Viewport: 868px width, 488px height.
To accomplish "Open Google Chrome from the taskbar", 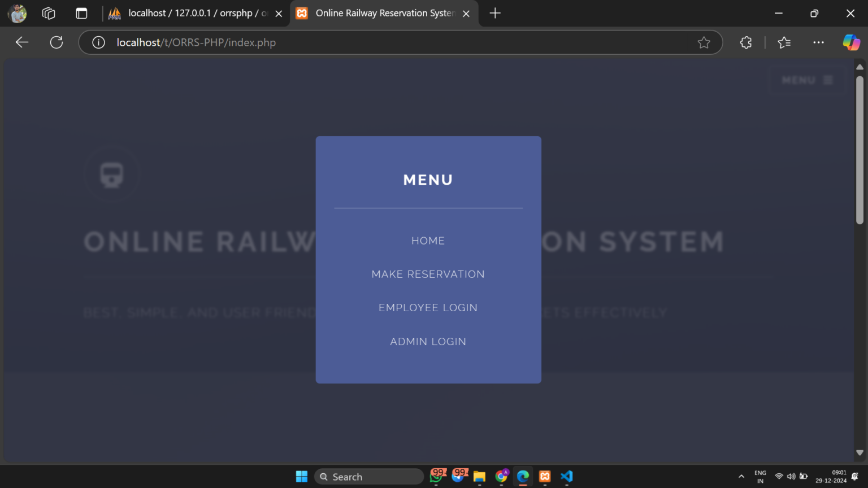I will coord(501,476).
